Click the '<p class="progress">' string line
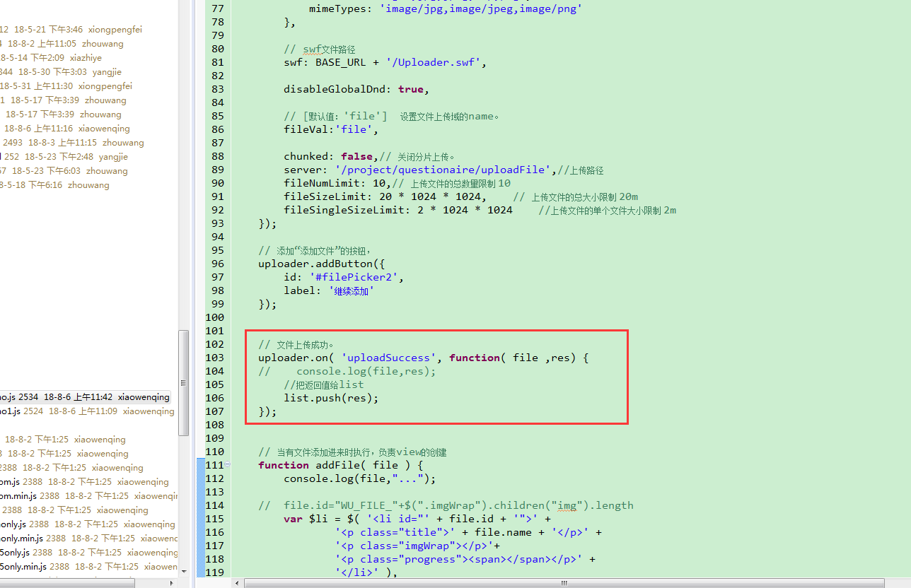Viewport: 911px width, 588px height. point(465,559)
